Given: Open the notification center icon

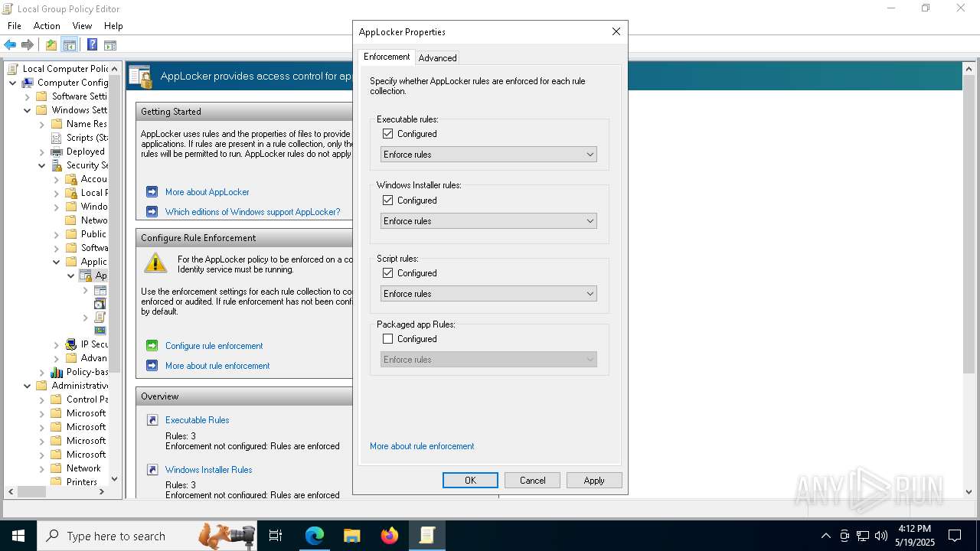Looking at the screenshot, I should [x=955, y=536].
